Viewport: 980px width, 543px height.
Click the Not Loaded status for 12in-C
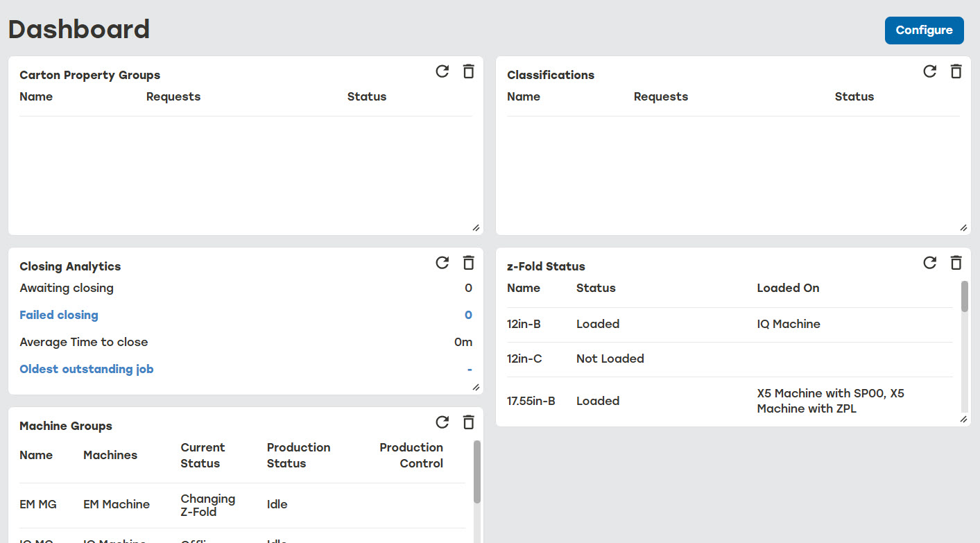(x=610, y=359)
